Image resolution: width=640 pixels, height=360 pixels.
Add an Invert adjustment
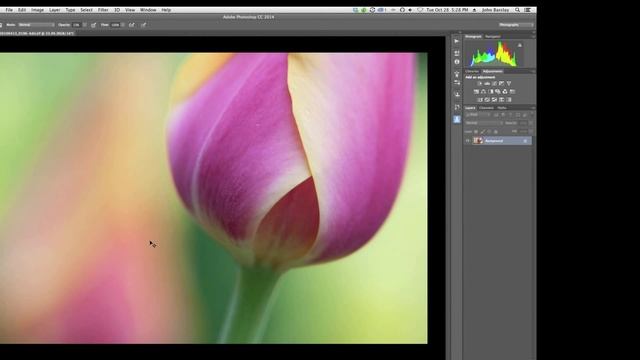[480, 100]
